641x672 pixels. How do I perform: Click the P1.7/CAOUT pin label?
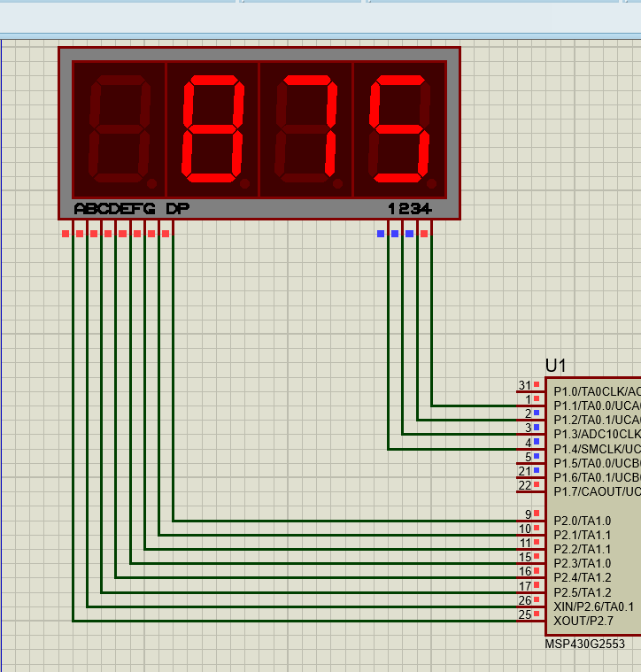click(x=597, y=491)
